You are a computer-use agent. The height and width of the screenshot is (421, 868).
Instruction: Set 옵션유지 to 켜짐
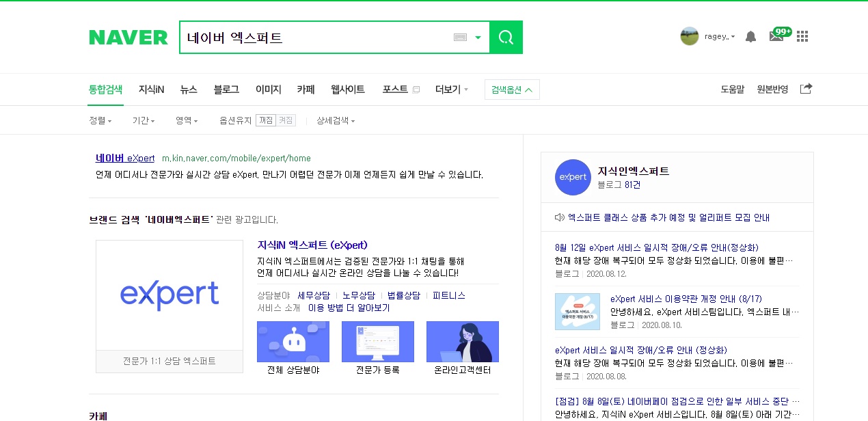coord(286,120)
